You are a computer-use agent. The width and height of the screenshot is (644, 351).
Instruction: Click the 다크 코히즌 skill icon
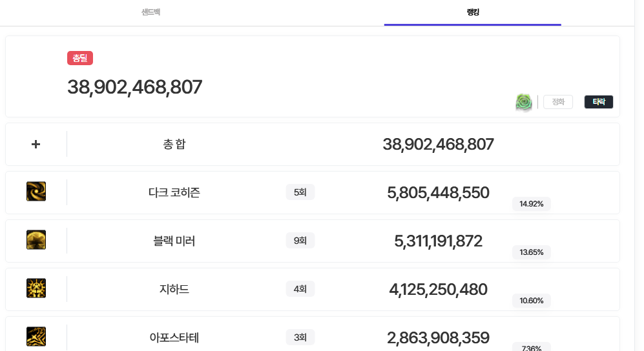pos(36,192)
